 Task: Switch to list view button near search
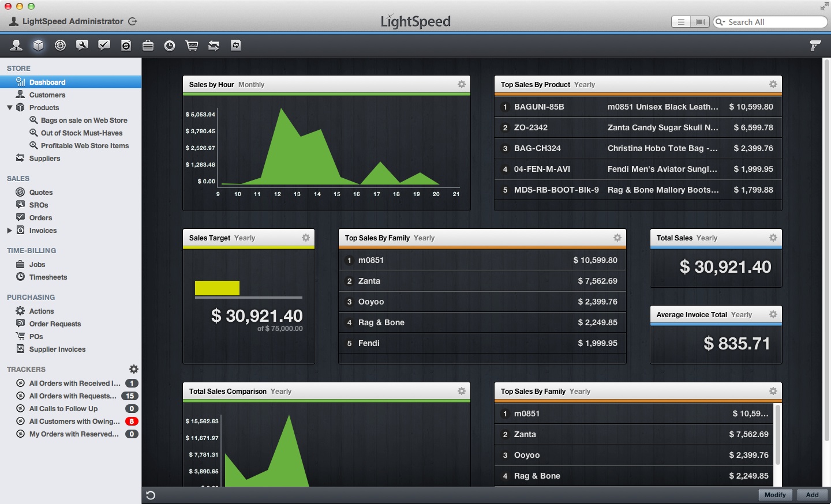(681, 22)
